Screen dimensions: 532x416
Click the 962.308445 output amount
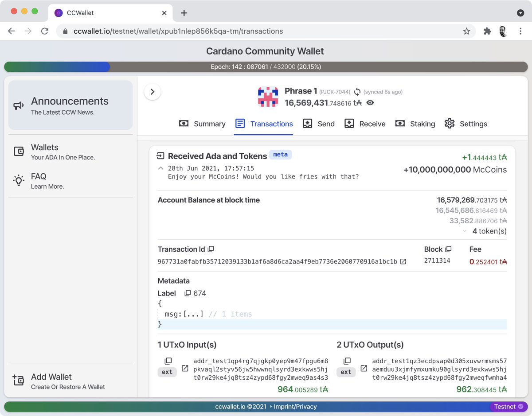click(481, 389)
